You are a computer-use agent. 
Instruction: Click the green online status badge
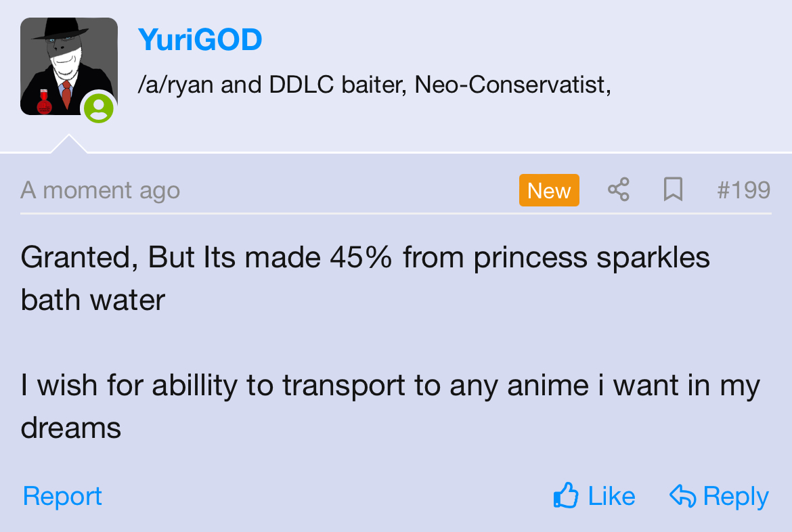(x=99, y=108)
